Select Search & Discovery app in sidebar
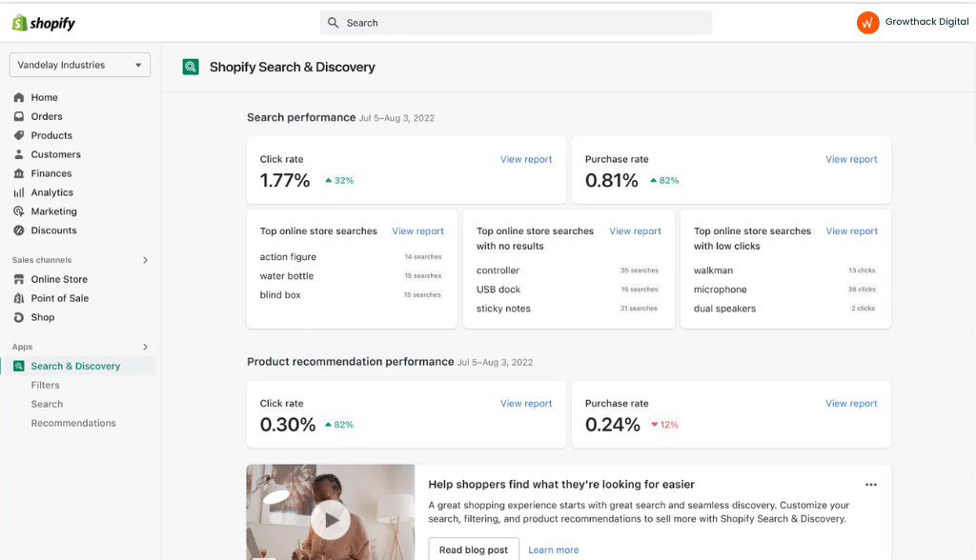This screenshot has height=560, width=976. click(x=76, y=367)
